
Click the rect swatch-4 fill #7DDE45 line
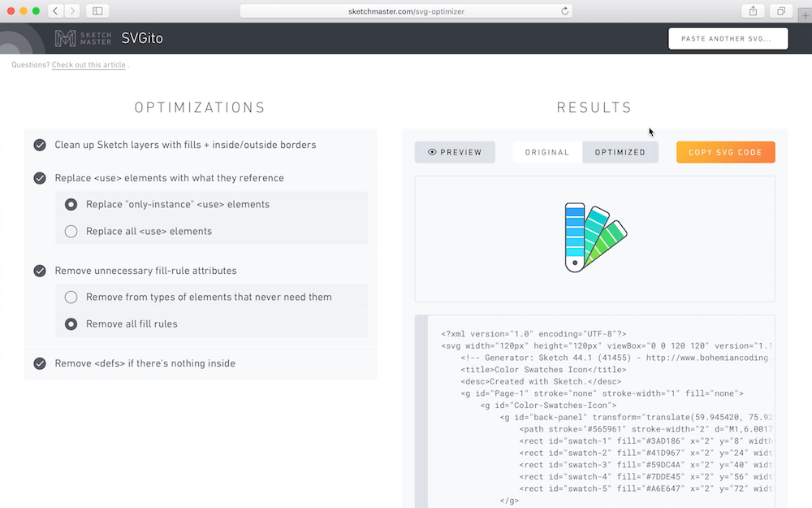pos(646,477)
